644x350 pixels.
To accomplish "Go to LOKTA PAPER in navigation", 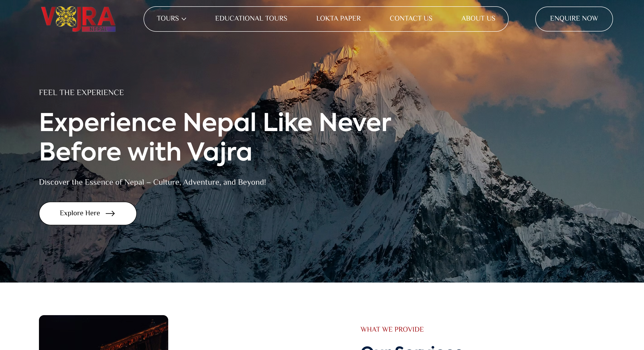I will [x=338, y=19].
